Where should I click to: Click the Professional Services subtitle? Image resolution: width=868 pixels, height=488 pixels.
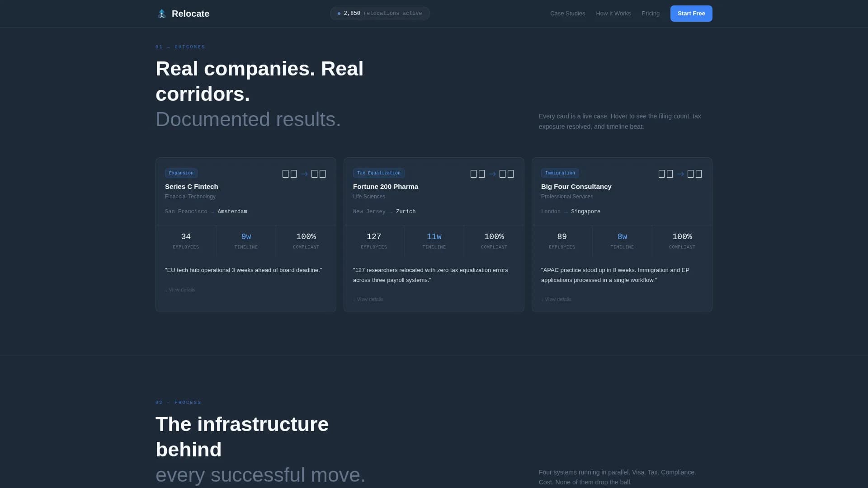click(567, 197)
